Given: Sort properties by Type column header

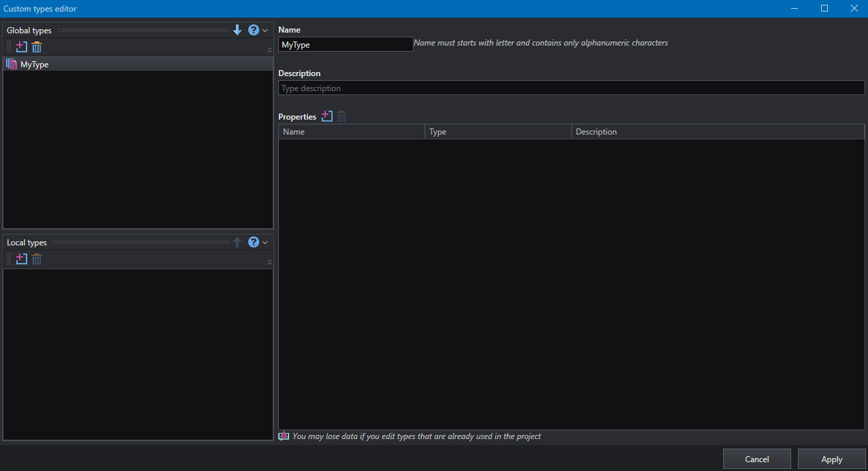Looking at the screenshot, I should [499, 132].
